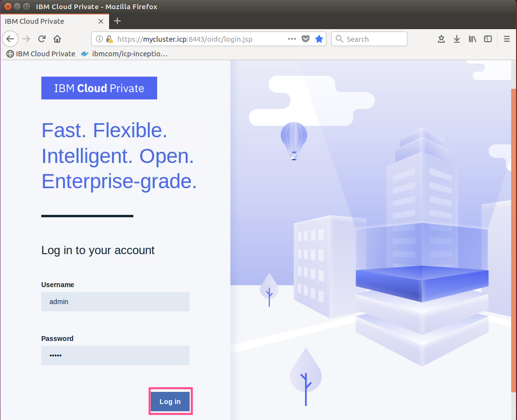This screenshot has width=517, height=420.
Task: Reload the current page
Action: pos(42,39)
